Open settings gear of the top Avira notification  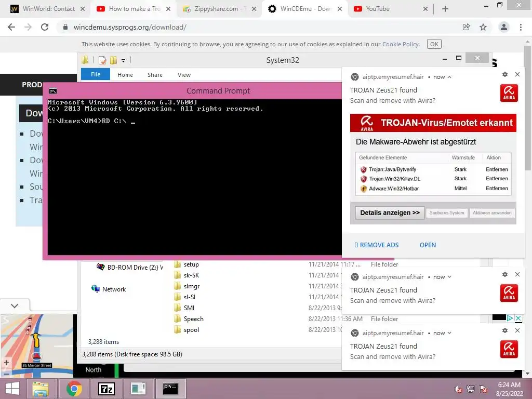click(x=505, y=74)
